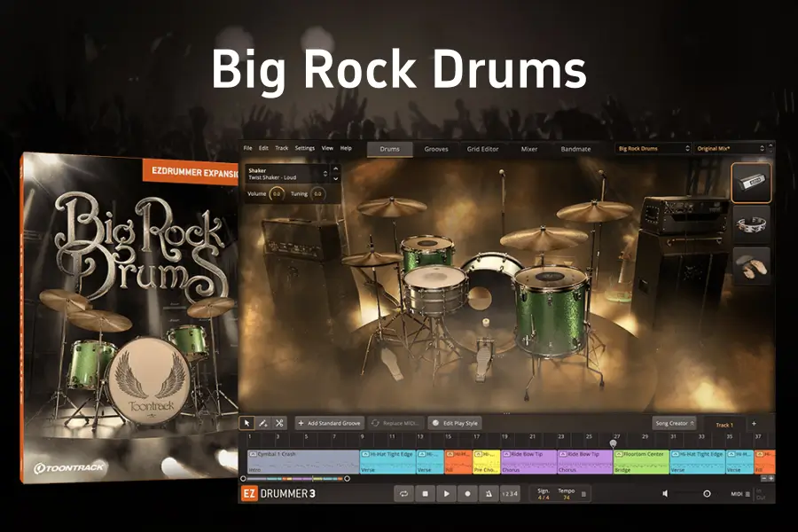Screen dimensions: 798x532
Task: Select the arrow pointer tool
Action: (x=248, y=423)
